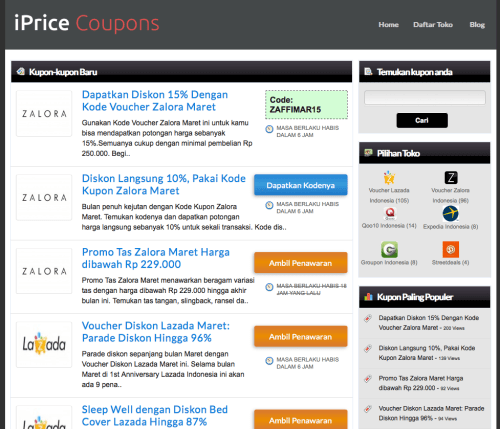Click description starting 'Bulan penuh kejutan'
The height and width of the screenshot is (429, 500).
click(184, 217)
